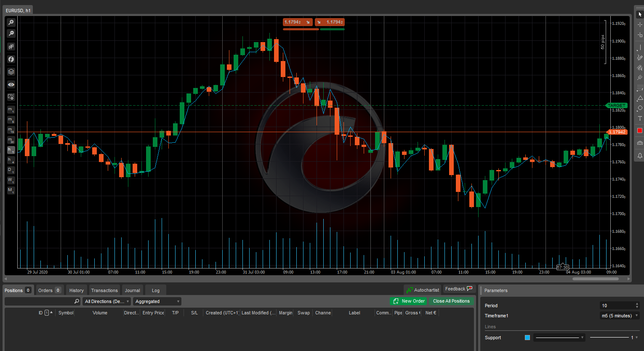Image resolution: width=644 pixels, height=351 pixels.
Task: Select the h1 timeframe button
Action: click(11, 150)
